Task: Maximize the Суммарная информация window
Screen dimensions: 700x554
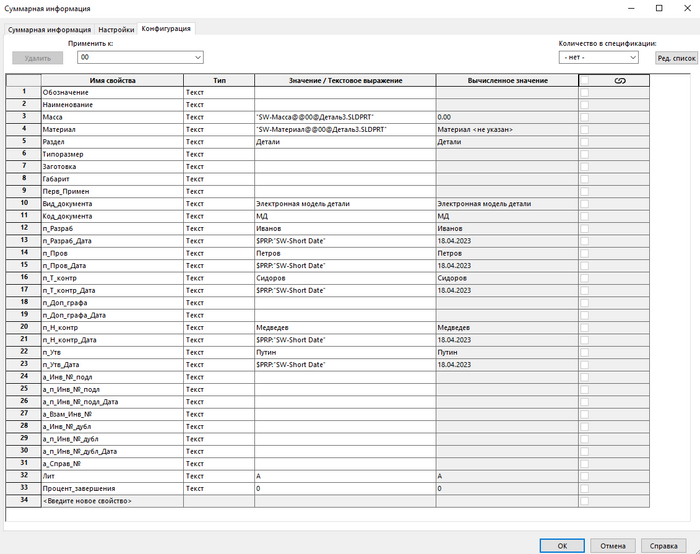Action: pyautogui.click(x=658, y=8)
